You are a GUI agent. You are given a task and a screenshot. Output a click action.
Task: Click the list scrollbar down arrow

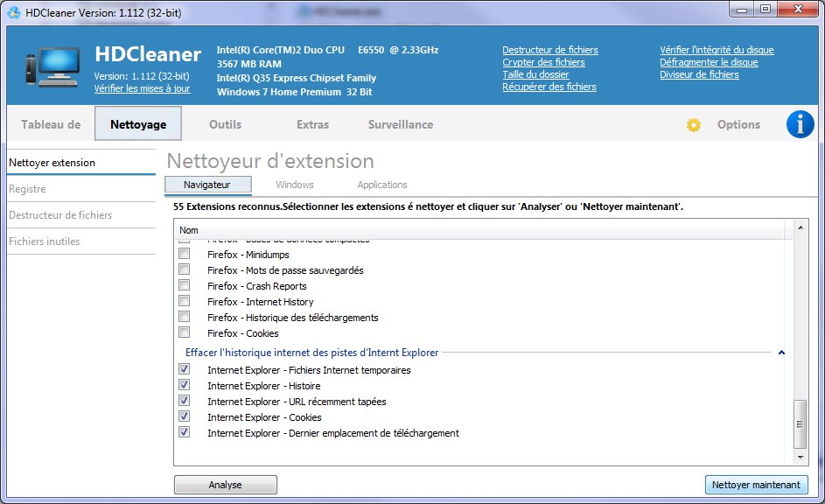[x=801, y=457]
